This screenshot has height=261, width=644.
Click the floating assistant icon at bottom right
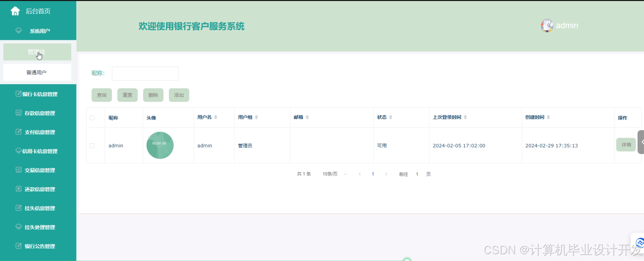(x=639, y=243)
